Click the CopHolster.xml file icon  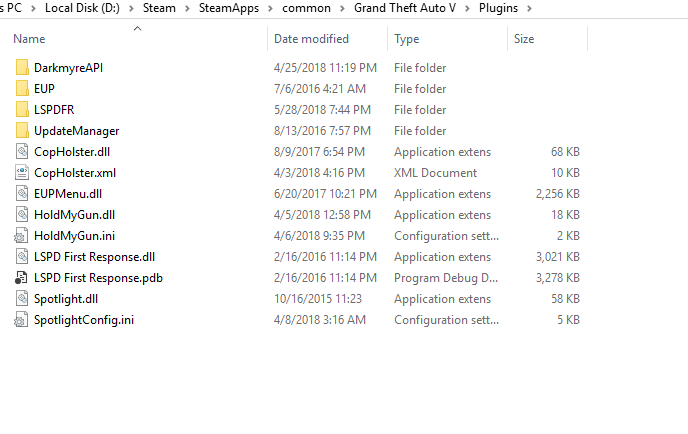pyautogui.click(x=22, y=173)
